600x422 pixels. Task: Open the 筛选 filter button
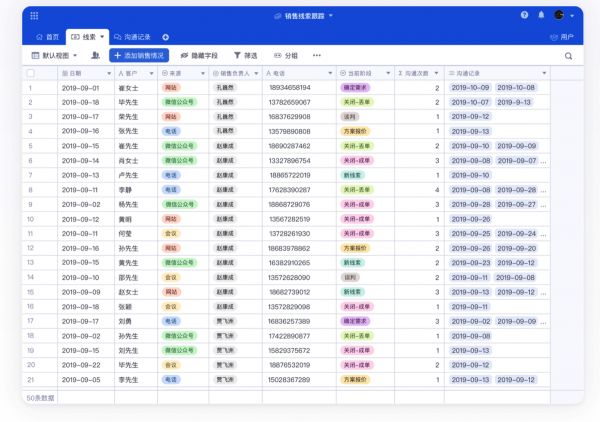[x=245, y=56]
